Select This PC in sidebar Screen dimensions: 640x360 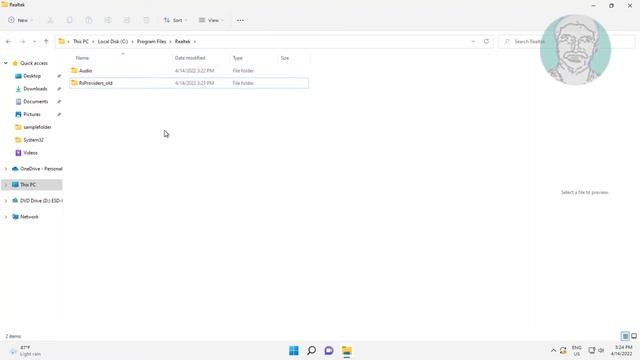(x=28, y=185)
